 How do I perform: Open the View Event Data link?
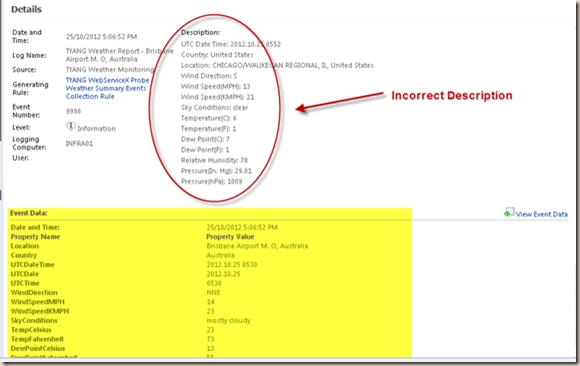pos(542,214)
